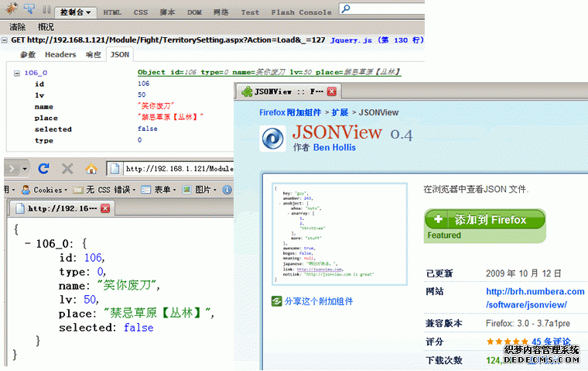Open the 控制台 console dropdown
588x371 pixels.
pyautogui.click(x=77, y=12)
